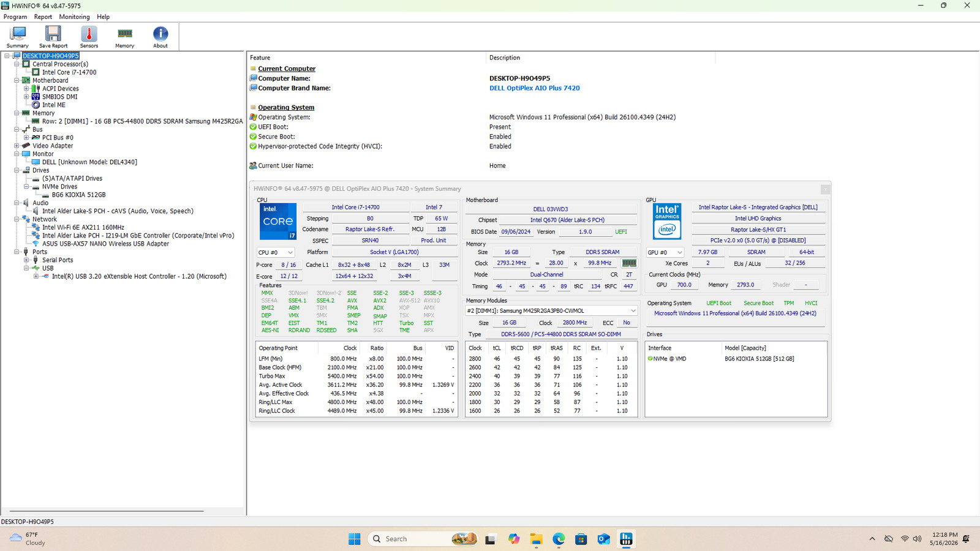The height and width of the screenshot is (551, 980).
Task: Expand the SMBIOS DMI tree node
Action: coord(26,97)
